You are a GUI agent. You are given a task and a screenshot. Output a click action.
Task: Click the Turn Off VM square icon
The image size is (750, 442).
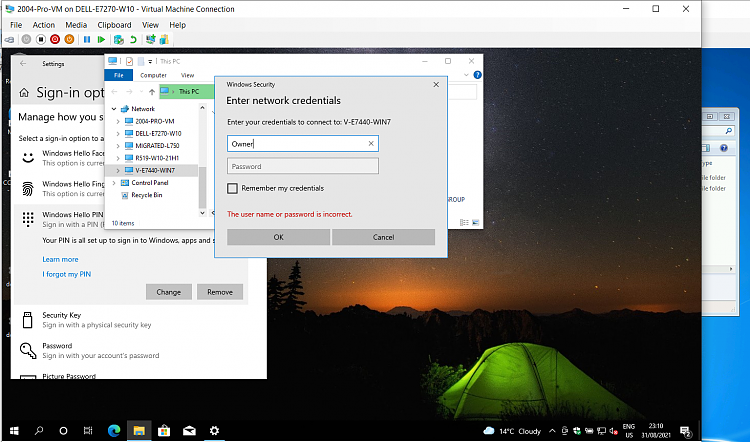click(x=41, y=40)
